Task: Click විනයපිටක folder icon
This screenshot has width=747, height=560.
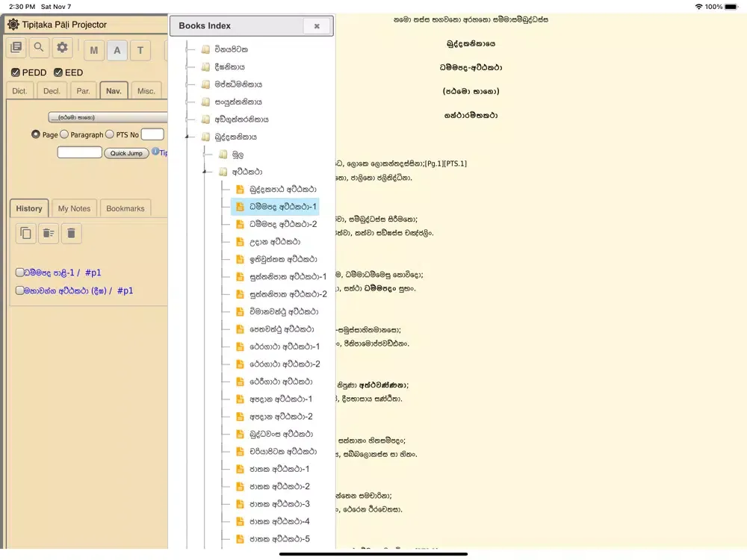Action: coord(206,49)
